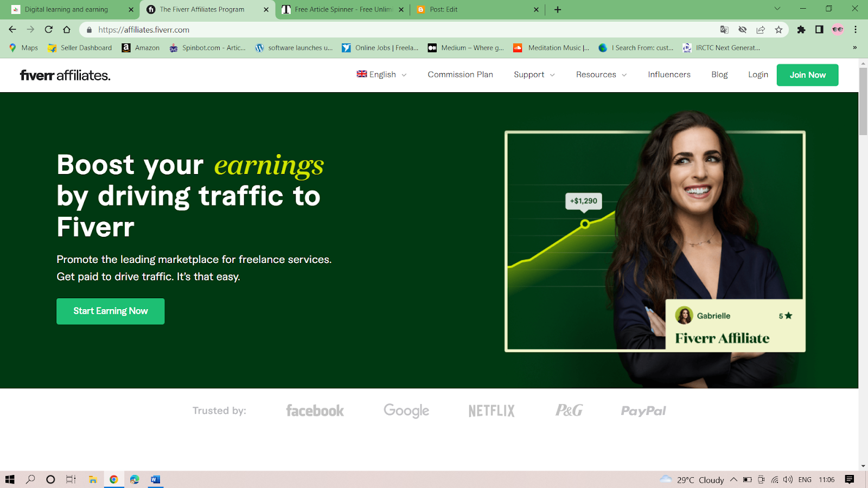Viewport: 868px width, 488px height.
Task: Open the Meditation Music bookmark
Action: coord(551,48)
